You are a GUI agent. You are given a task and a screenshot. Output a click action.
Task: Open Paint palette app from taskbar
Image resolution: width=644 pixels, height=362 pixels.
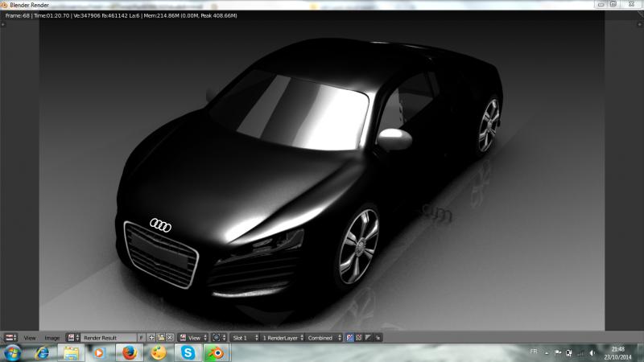click(x=158, y=353)
